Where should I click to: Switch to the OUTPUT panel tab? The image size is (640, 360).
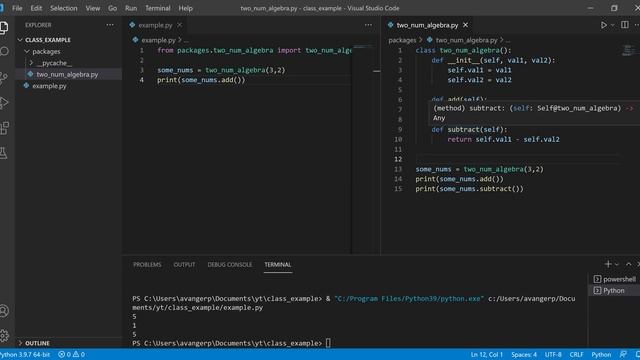click(x=184, y=264)
